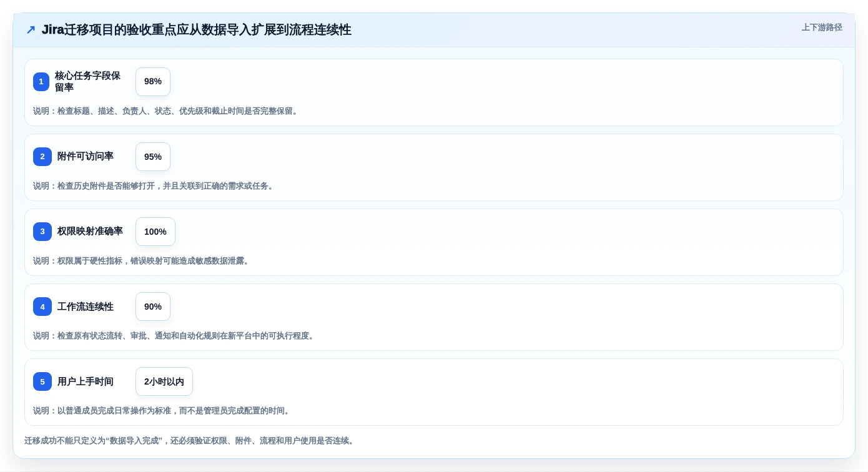The width and height of the screenshot is (868, 472).
Task: Select the 工作流连续性 label
Action: point(86,307)
